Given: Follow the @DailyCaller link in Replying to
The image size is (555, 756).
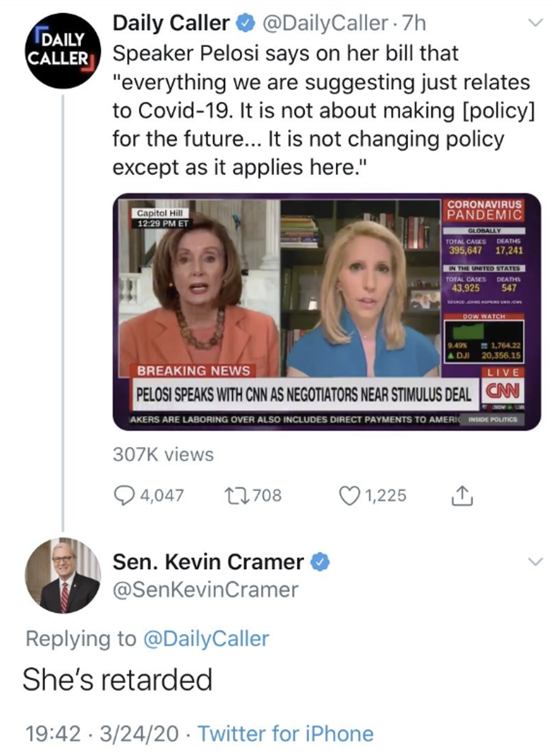Looking at the screenshot, I should click(x=206, y=638).
